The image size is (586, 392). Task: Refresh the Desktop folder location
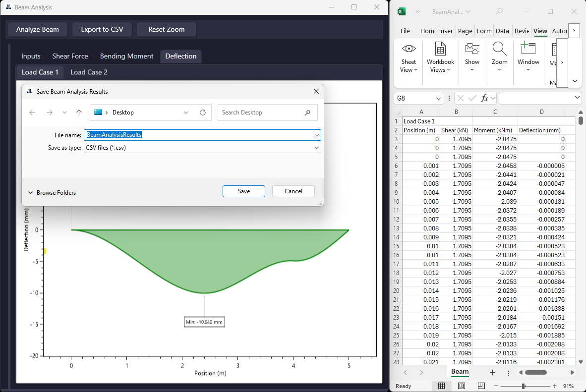(x=202, y=112)
